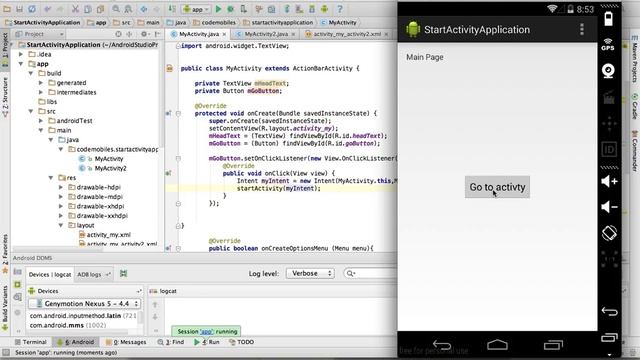Open the SDK Manager toolbar icon
The height and width of the screenshot is (360, 640).
point(312,9)
